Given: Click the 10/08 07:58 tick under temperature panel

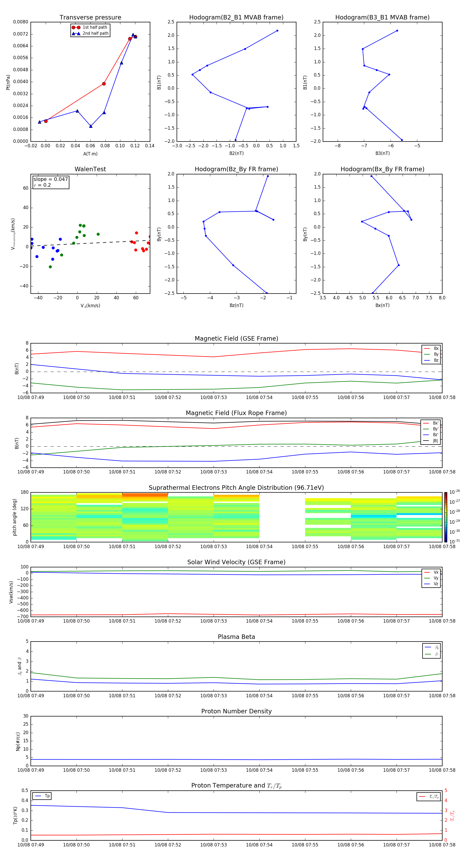Looking at the screenshot, I should [x=442, y=845].
